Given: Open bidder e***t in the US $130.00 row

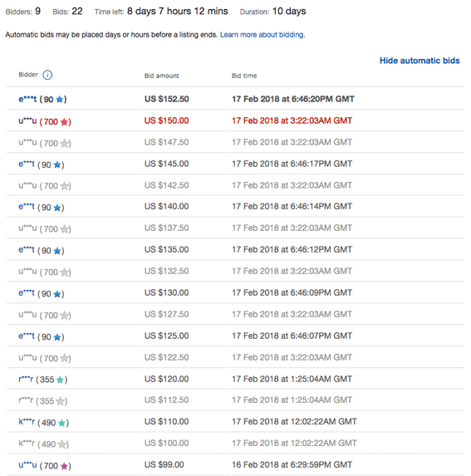Looking at the screenshot, I should pyautogui.click(x=27, y=293).
